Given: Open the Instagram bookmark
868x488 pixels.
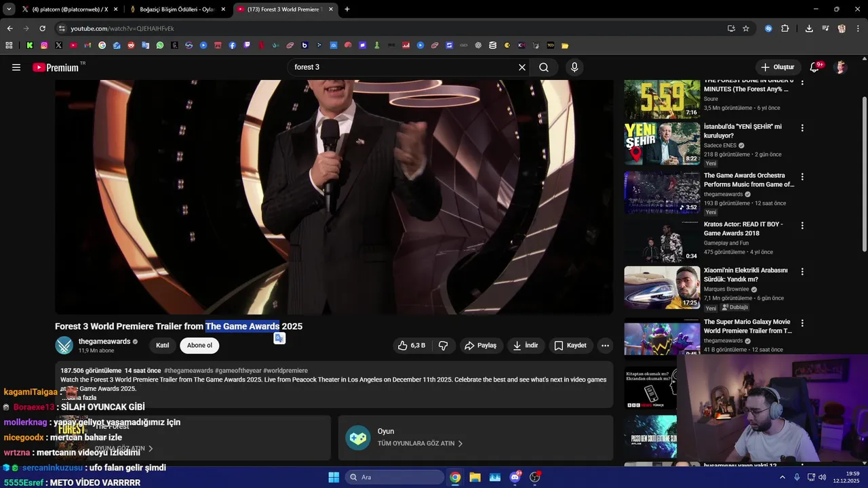Looking at the screenshot, I should 44,45.
